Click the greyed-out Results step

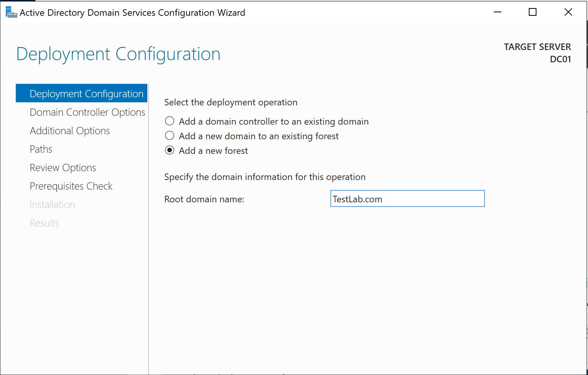pyautogui.click(x=44, y=223)
